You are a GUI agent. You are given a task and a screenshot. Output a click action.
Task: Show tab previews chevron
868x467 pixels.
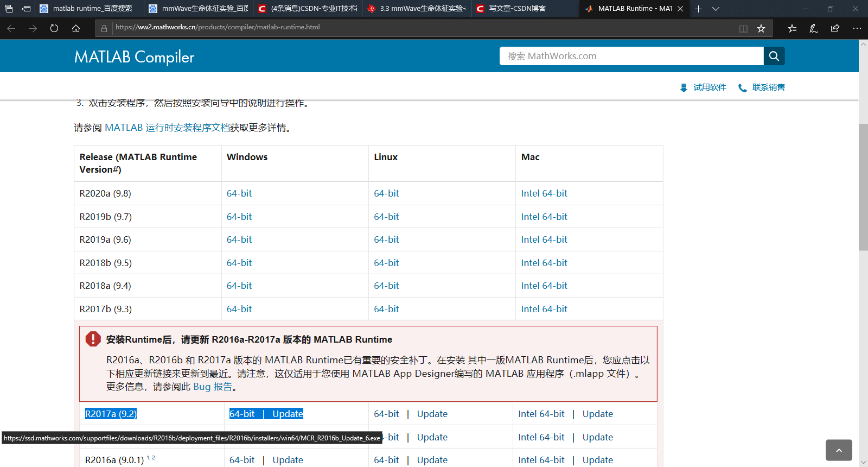point(716,9)
